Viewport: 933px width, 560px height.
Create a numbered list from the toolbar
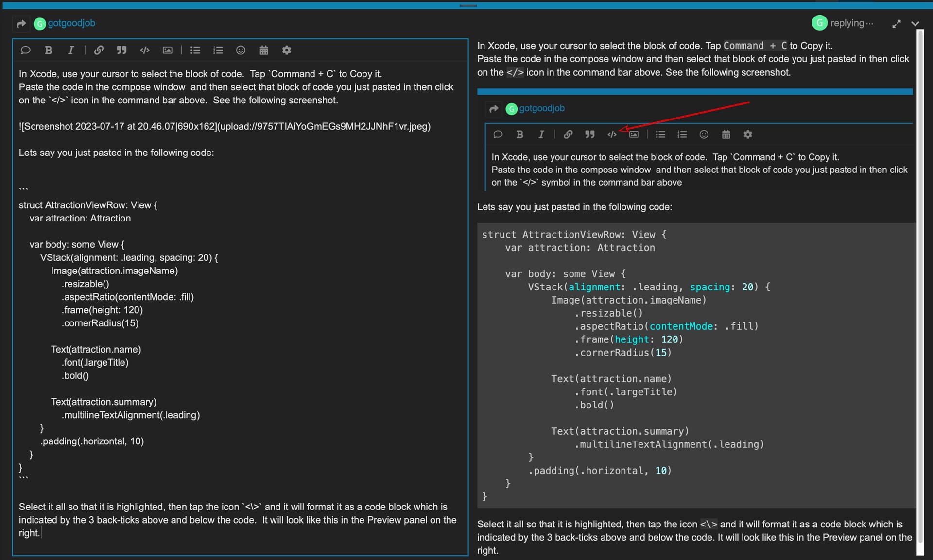click(x=218, y=50)
